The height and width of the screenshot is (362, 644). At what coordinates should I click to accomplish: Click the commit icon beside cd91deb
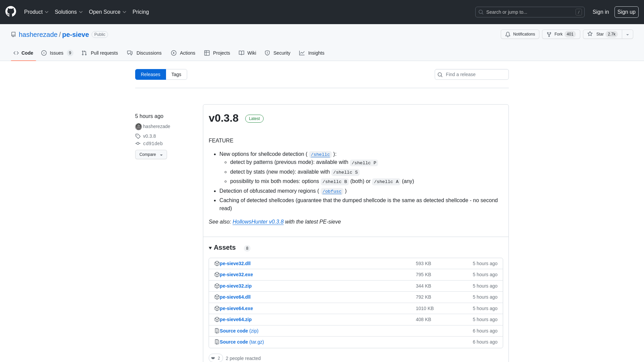point(138,143)
